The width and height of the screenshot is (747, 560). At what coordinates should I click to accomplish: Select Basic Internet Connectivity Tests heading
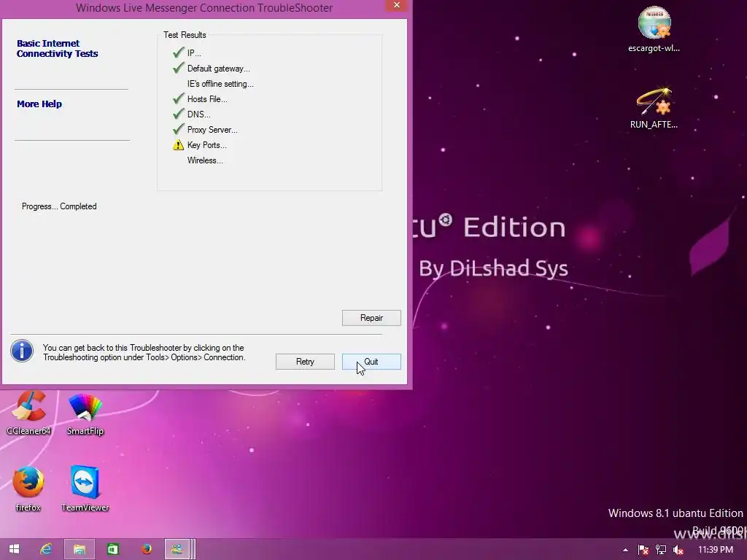[x=57, y=49]
